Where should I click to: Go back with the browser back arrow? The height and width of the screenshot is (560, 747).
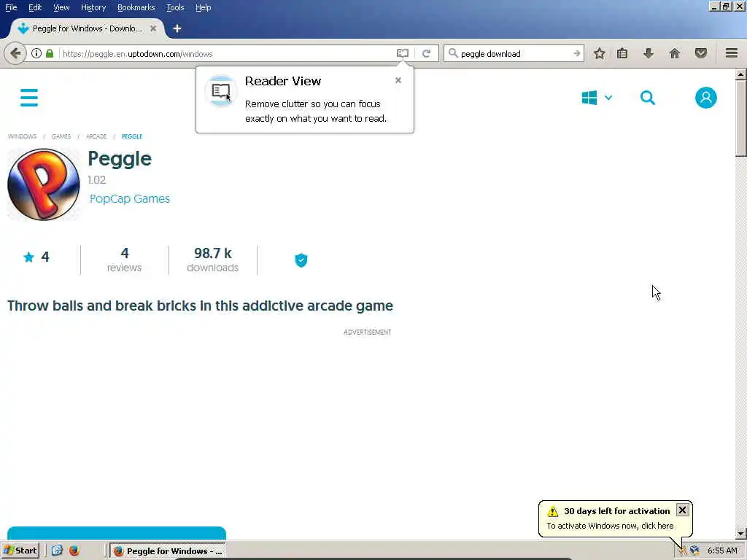(x=15, y=53)
